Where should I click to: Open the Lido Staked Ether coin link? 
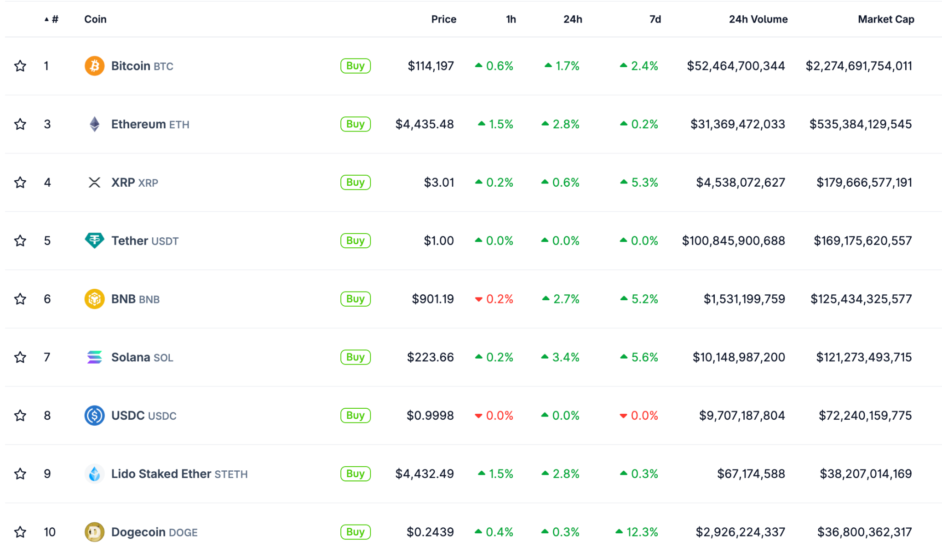161,474
